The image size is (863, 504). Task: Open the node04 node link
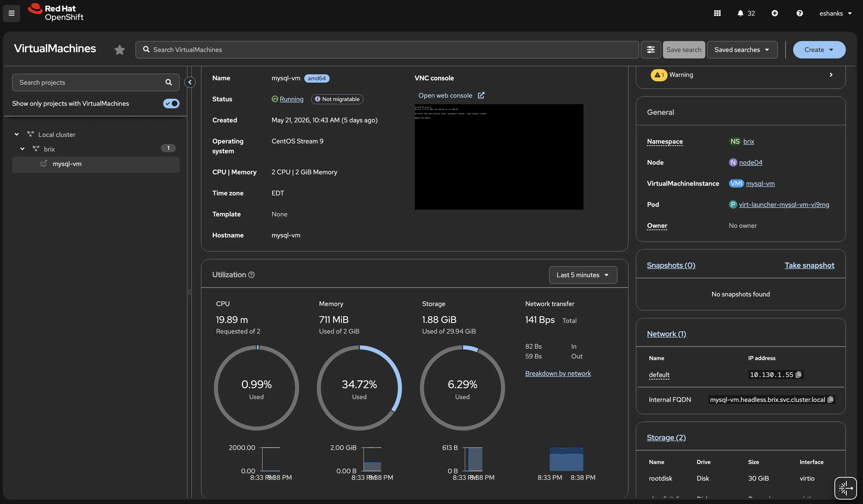click(x=751, y=162)
